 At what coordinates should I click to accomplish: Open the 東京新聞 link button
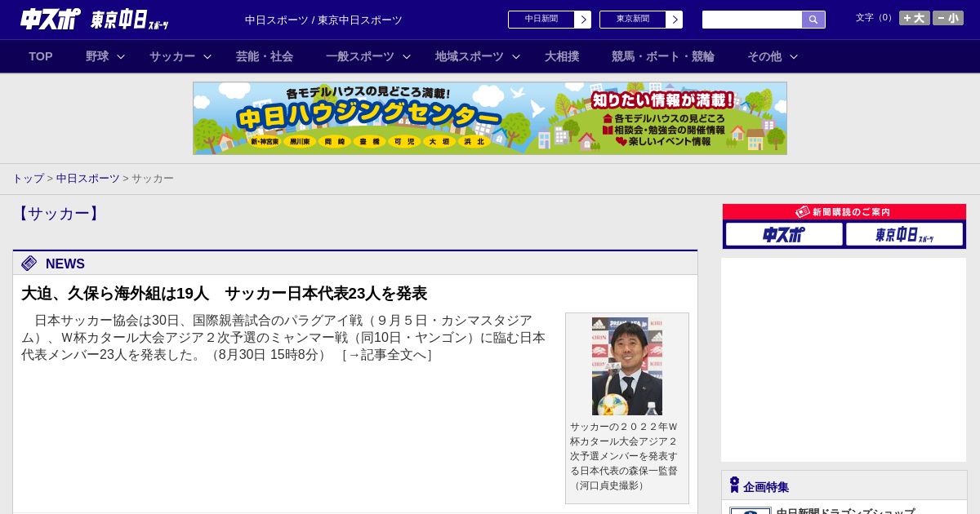click(641, 20)
